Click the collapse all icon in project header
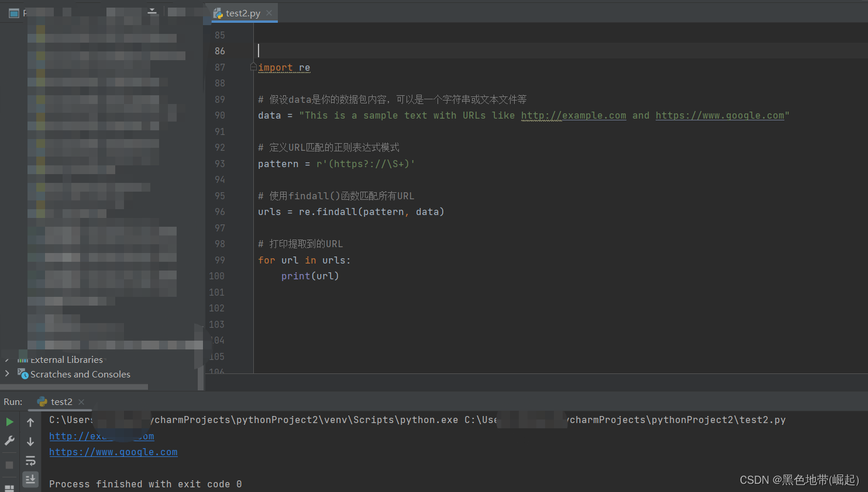Image resolution: width=868 pixels, height=492 pixels. [152, 12]
